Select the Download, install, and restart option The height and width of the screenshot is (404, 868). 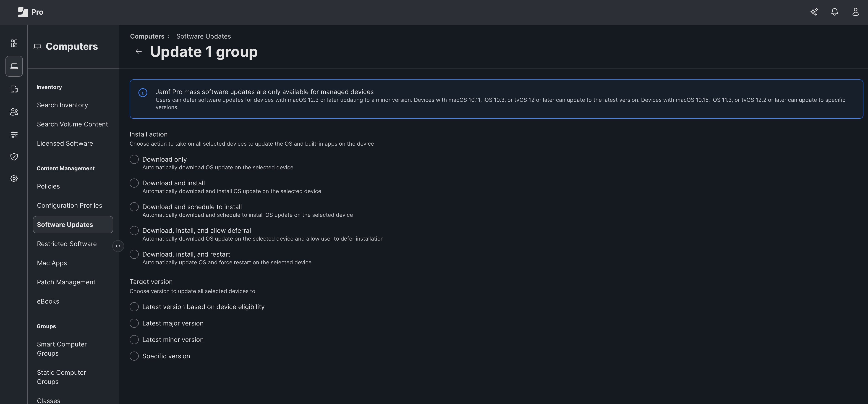tap(134, 254)
